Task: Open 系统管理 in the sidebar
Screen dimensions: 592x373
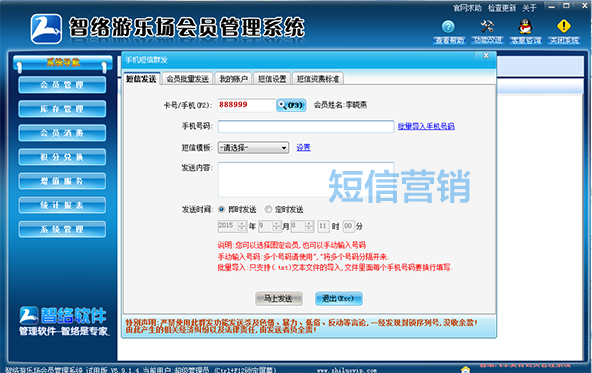Action: point(62,229)
